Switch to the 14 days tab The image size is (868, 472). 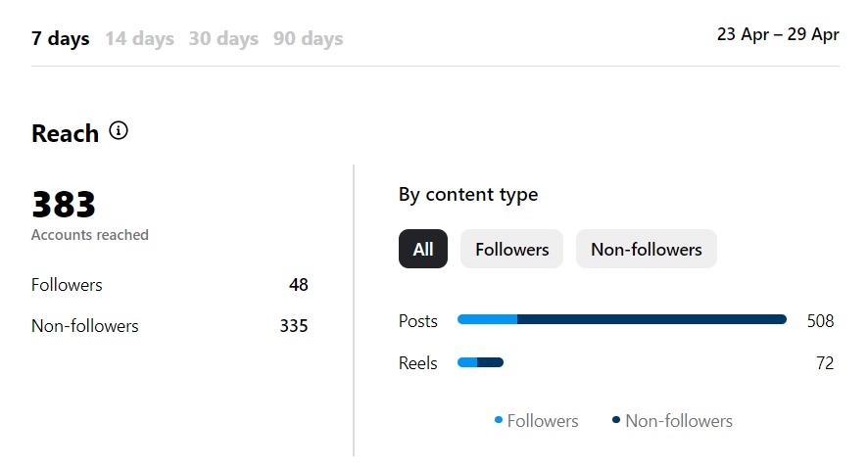coord(139,39)
